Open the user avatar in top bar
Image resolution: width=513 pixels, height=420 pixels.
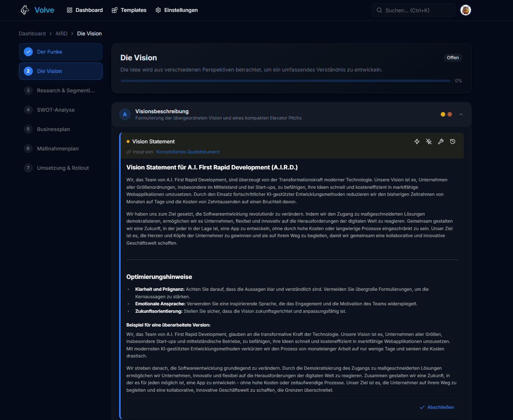tap(465, 10)
